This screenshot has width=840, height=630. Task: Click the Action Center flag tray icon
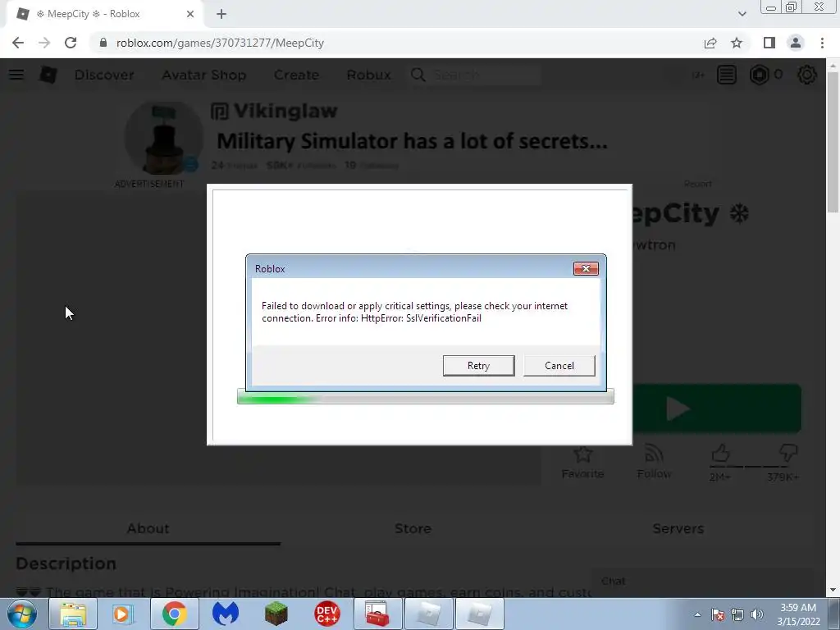coord(718,614)
